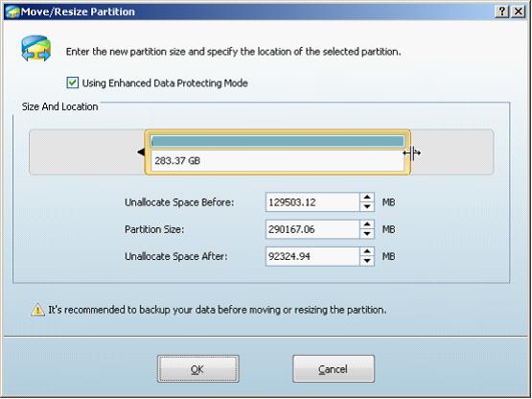Close the Move/Resize Partition dialog
The width and height of the screenshot is (532, 399).
tap(519, 12)
